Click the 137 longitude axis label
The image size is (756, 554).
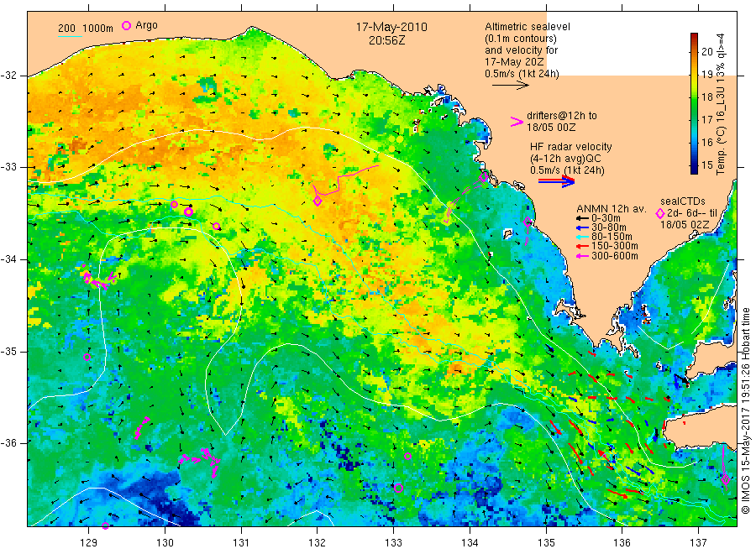[698, 543]
